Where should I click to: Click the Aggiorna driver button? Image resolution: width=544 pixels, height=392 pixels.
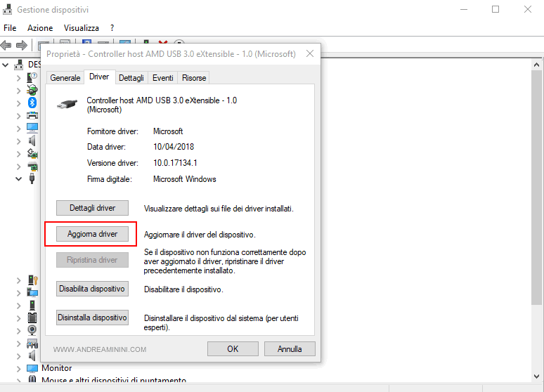pyautogui.click(x=92, y=234)
